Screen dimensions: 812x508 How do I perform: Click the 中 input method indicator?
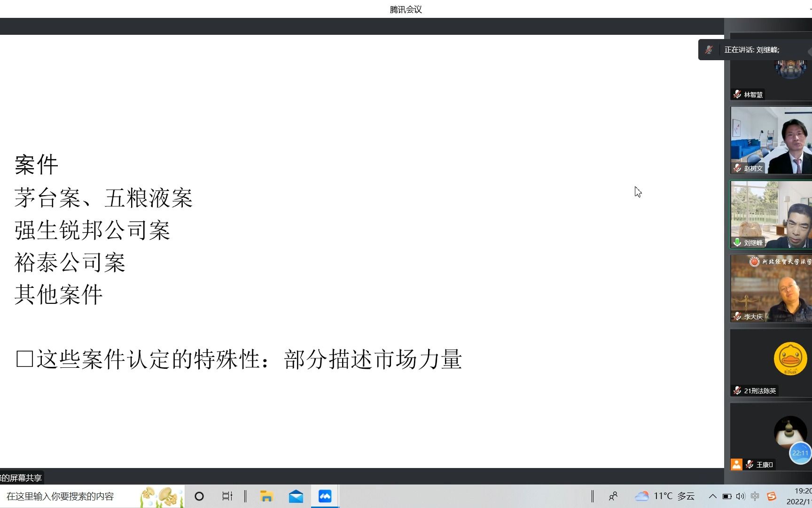coord(755,496)
